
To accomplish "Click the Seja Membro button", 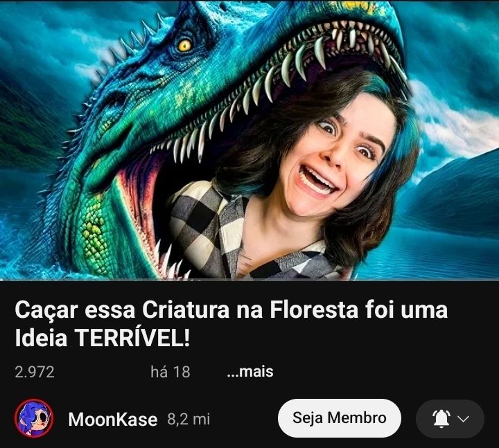I will [x=339, y=418].
